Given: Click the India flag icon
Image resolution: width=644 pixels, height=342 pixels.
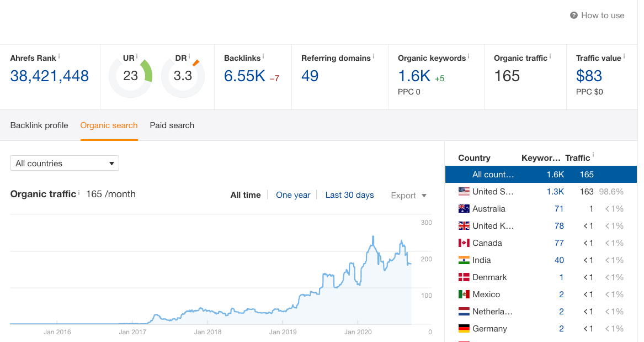Looking at the screenshot, I should [464, 260].
